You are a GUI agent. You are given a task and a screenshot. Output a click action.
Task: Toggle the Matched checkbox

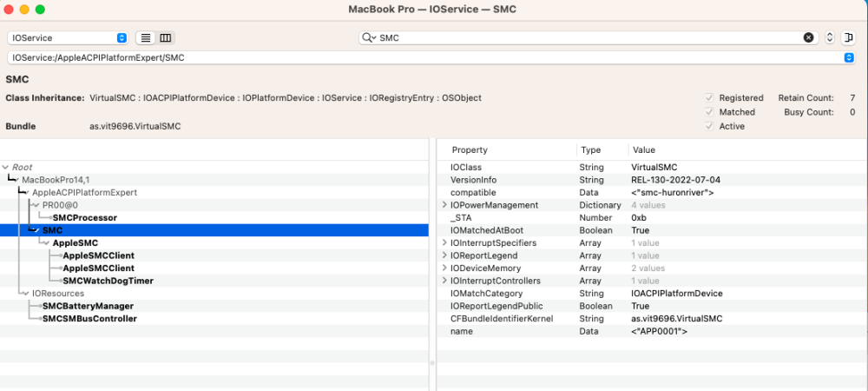[709, 112]
